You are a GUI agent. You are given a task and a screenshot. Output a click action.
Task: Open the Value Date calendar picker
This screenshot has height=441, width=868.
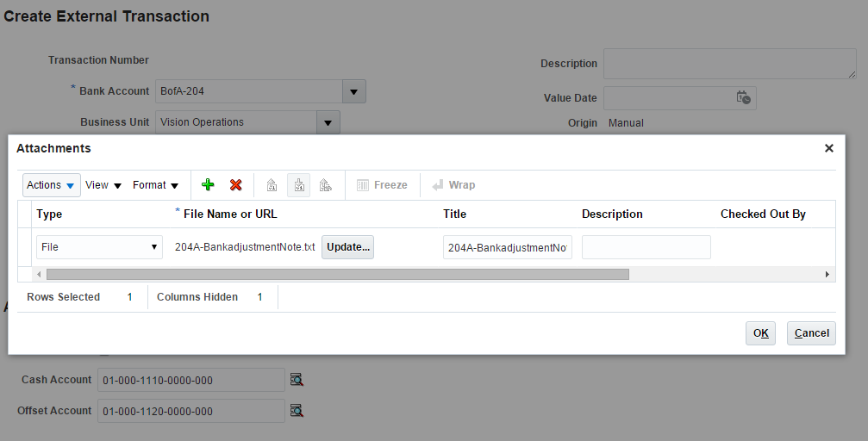743,97
